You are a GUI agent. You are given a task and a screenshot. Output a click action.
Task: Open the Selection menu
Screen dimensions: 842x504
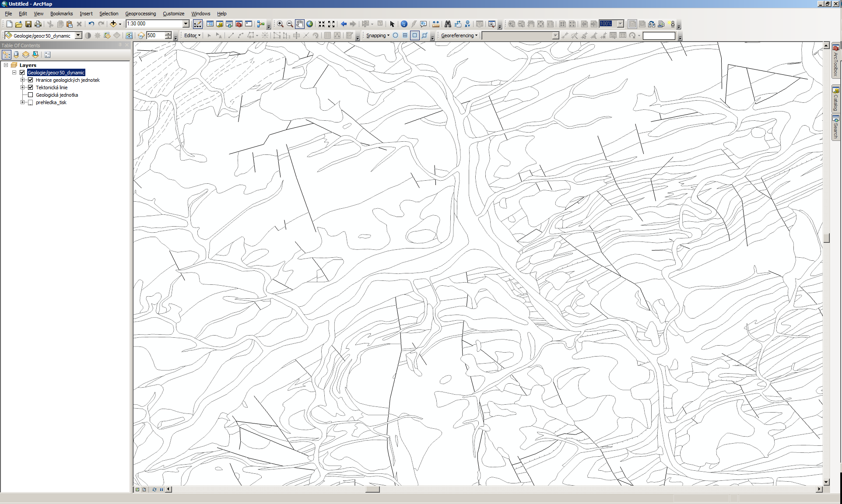[109, 14]
